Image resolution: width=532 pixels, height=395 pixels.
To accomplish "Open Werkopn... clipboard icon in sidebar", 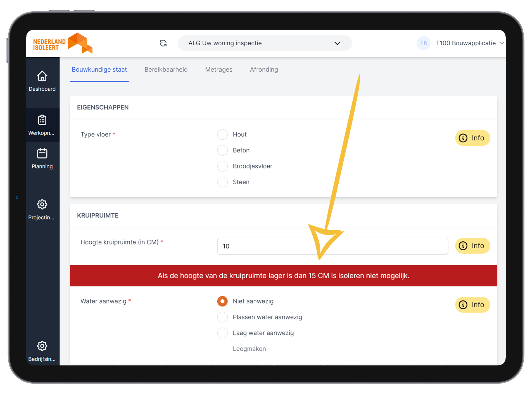I will pos(42,120).
